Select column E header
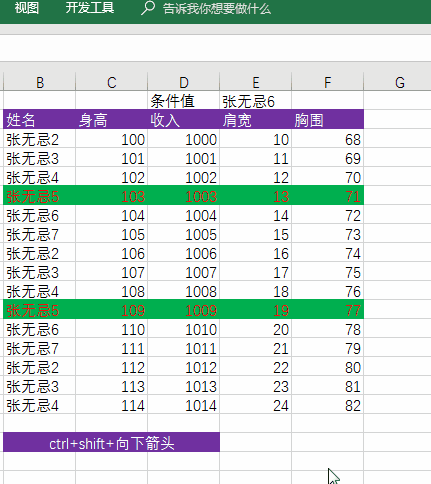431x484 pixels. pos(256,82)
